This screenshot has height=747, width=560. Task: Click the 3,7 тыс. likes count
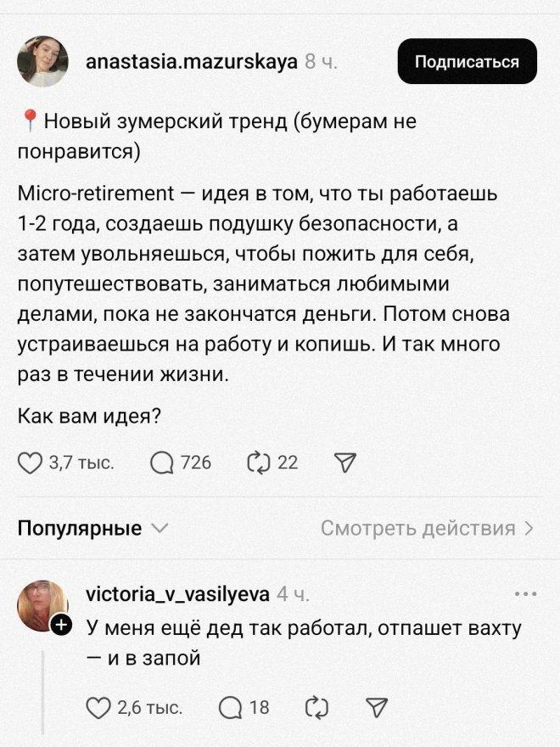click(81, 462)
